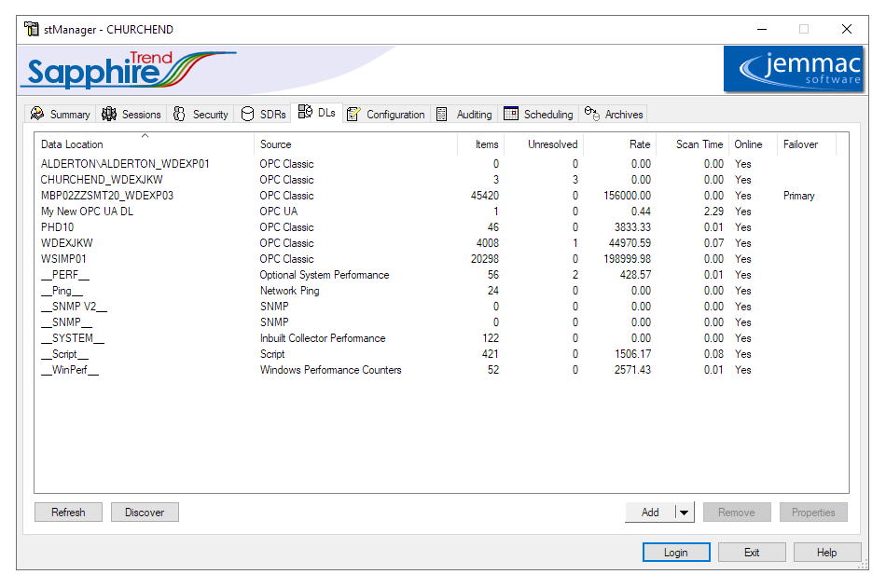Click the SDRs cylinder icon

coord(247,114)
